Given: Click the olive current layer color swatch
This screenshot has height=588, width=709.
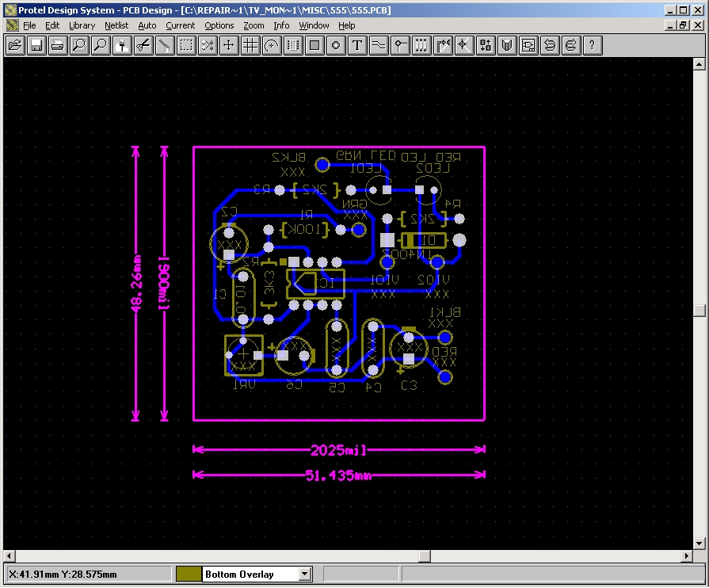Looking at the screenshot, I should click(188, 575).
